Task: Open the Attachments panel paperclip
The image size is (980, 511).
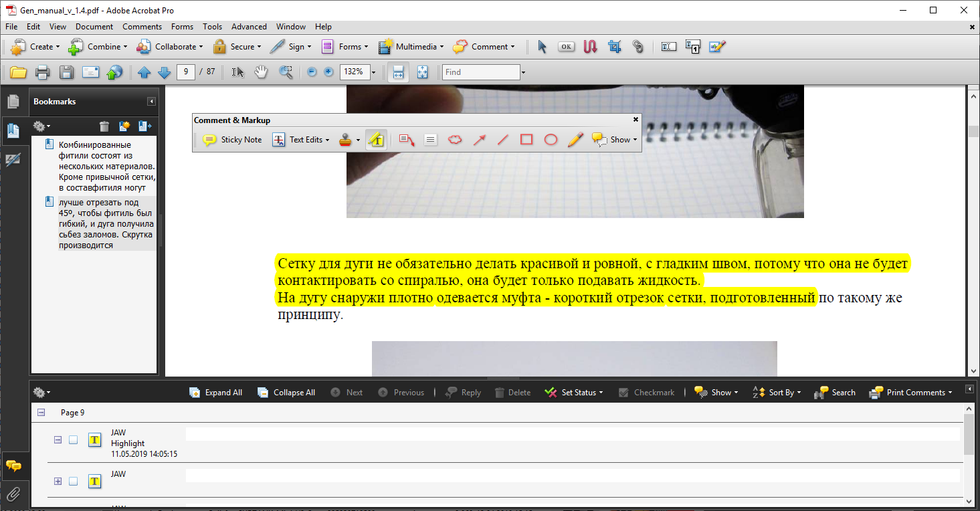Action: pyautogui.click(x=13, y=495)
